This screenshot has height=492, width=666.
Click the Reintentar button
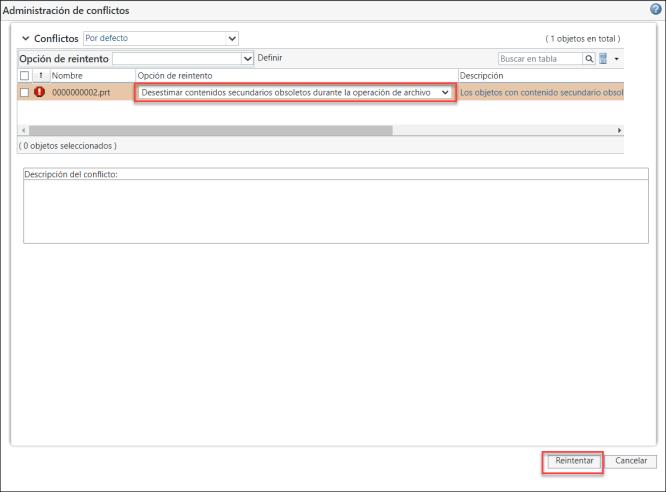[x=574, y=461]
